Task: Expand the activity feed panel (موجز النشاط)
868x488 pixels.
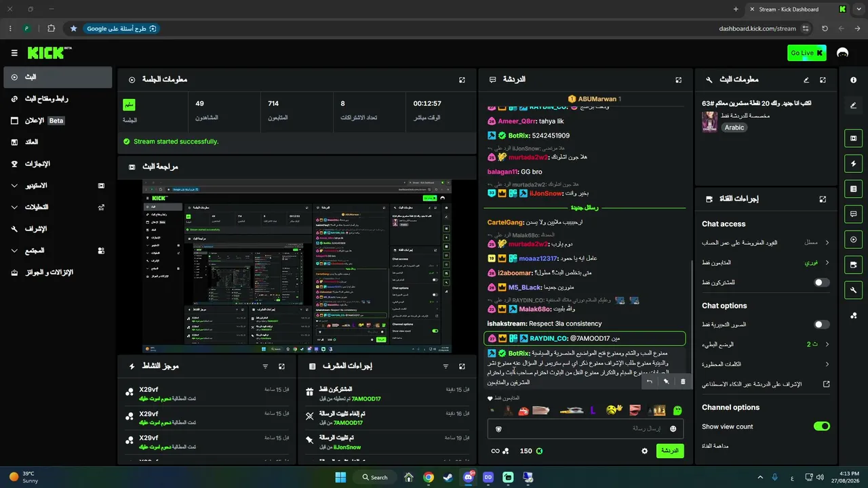Action: pos(281,366)
